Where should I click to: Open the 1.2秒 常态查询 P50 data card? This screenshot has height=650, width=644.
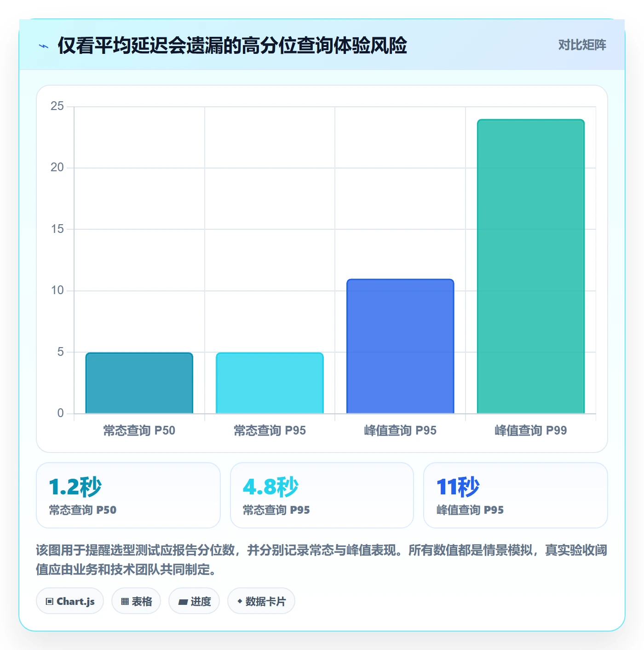128,495
